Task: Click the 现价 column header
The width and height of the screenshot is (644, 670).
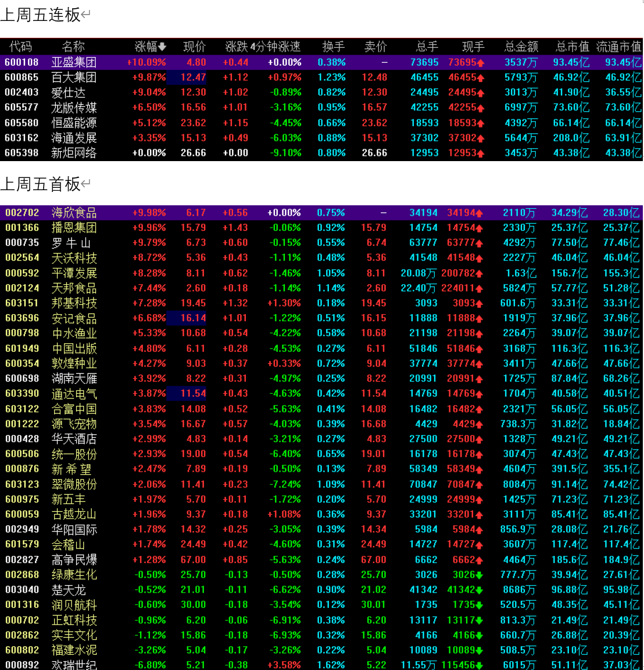Action: point(194,47)
